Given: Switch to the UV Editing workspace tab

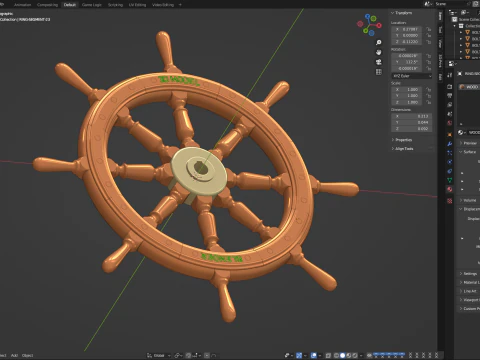Looking at the screenshot, I should [x=137, y=5].
